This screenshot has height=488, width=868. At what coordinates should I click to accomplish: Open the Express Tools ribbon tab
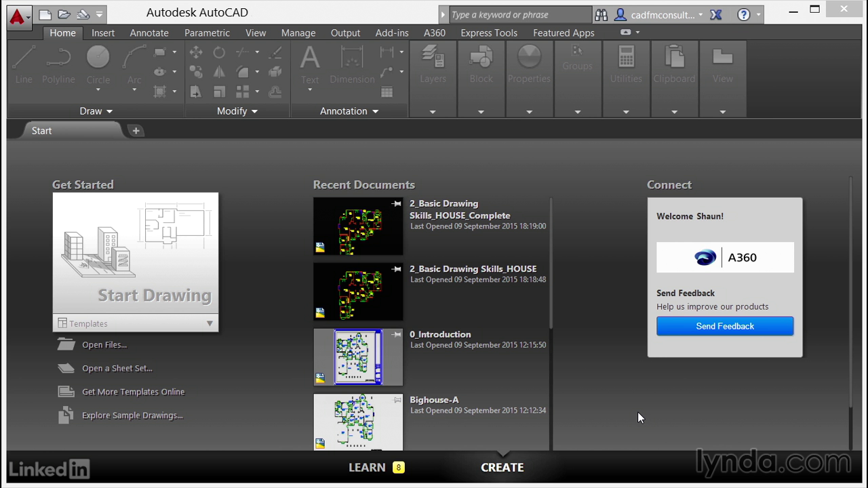click(489, 33)
